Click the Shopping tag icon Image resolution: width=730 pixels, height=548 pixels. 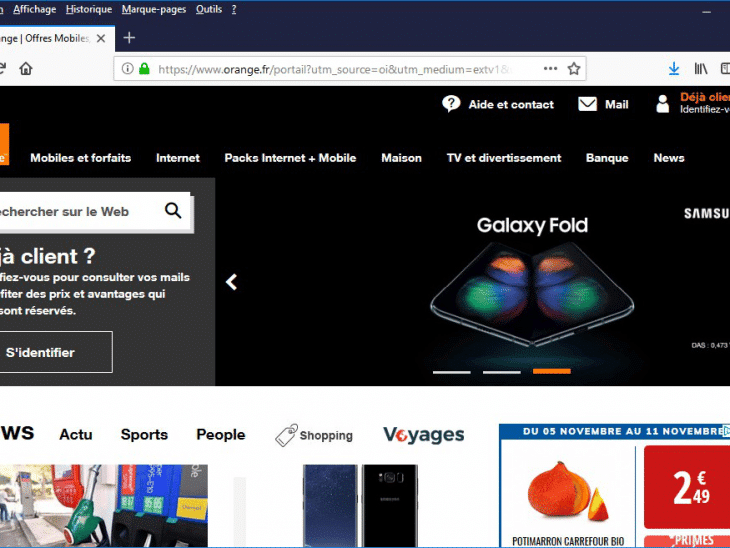(x=286, y=435)
